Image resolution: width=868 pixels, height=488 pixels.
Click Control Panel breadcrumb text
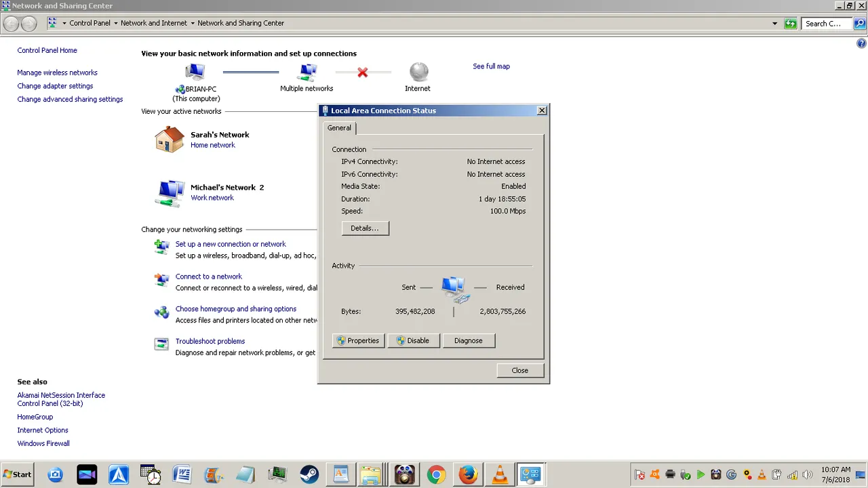(x=90, y=23)
